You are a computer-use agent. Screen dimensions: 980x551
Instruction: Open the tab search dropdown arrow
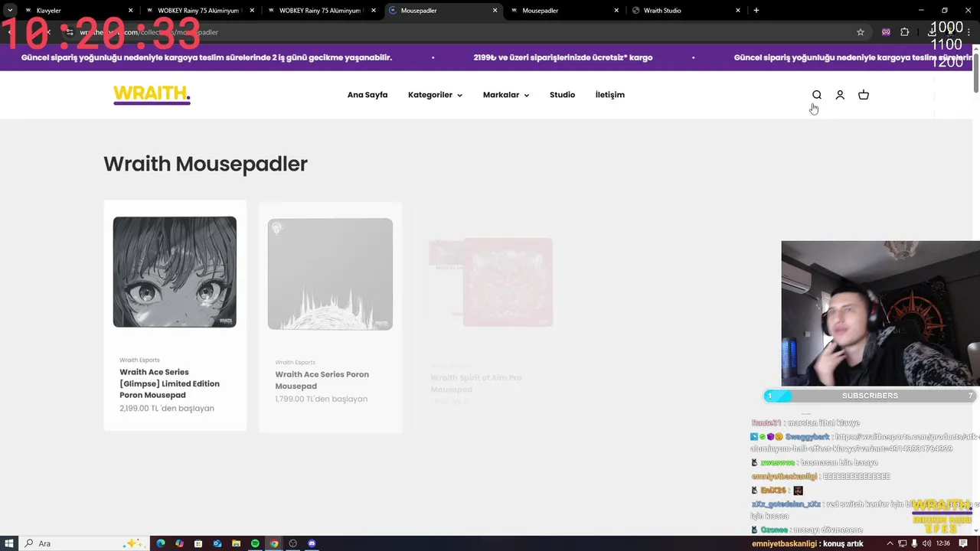(x=10, y=11)
